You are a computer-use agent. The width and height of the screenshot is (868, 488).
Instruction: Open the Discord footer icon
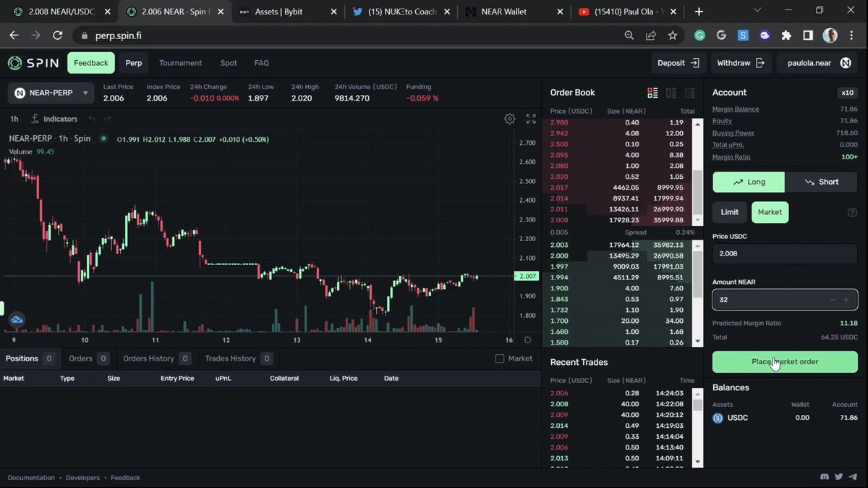(825, 477)
